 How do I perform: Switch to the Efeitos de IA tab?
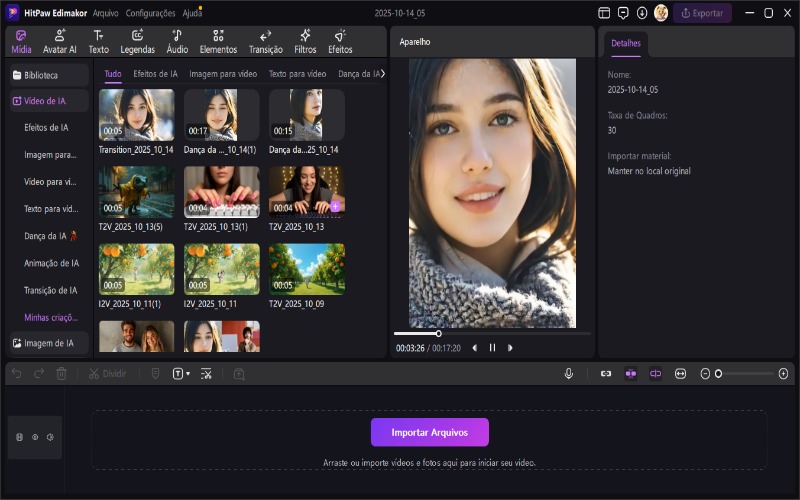pyautogui.click(x=155, y=74)
